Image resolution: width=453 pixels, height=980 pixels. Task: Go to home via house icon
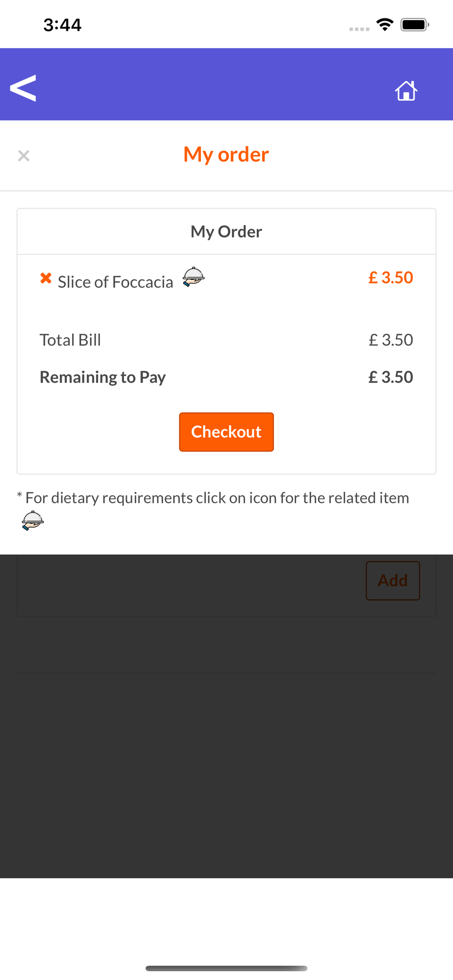coord(406,91)
